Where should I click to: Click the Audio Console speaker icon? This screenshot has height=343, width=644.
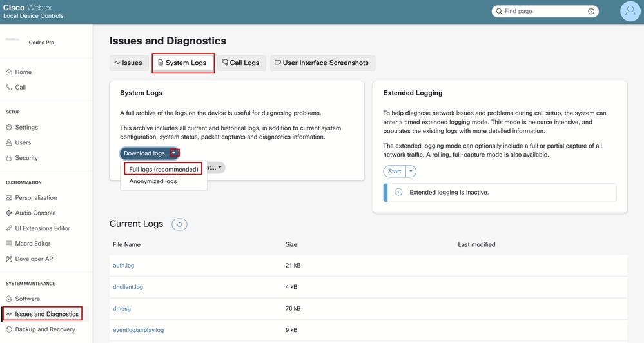pos(8,213)
